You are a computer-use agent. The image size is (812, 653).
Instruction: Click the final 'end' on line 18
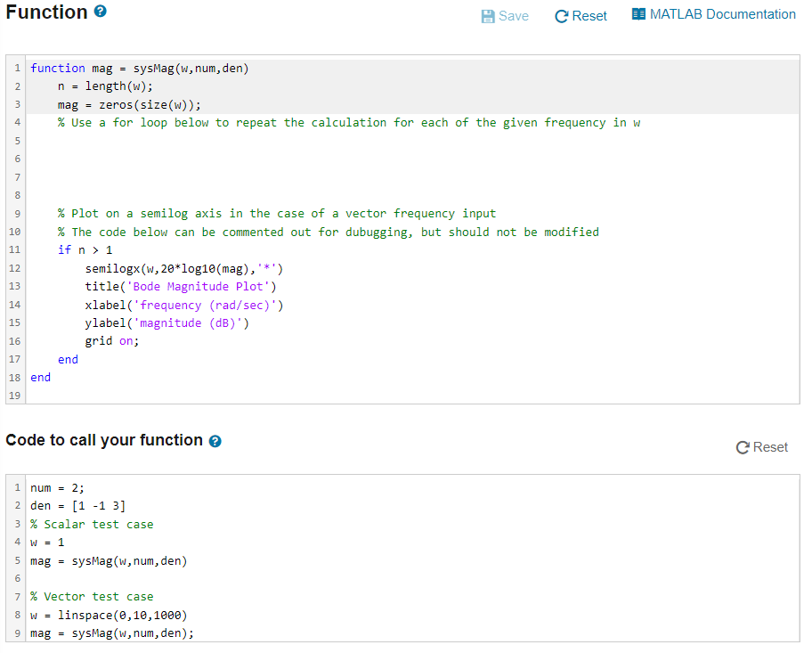pyautogui.click(x=40, y=378)
